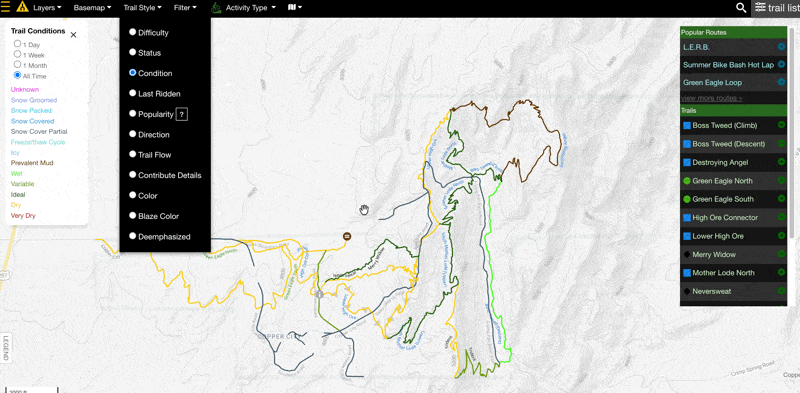Screen dimensions: 800x393
Task: Close the Trail Conditions panel
Action: pos(73,35)
